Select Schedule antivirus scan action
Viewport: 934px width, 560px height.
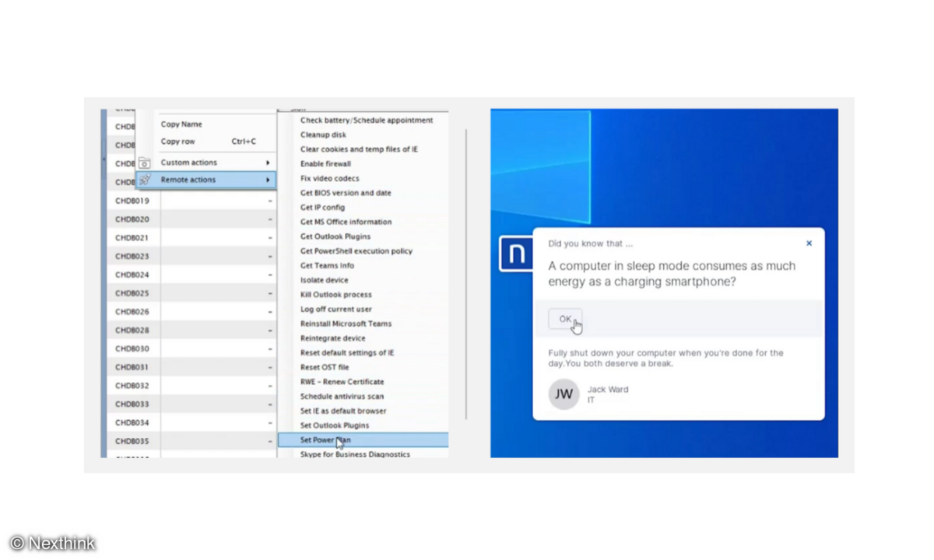pos(342,397)
